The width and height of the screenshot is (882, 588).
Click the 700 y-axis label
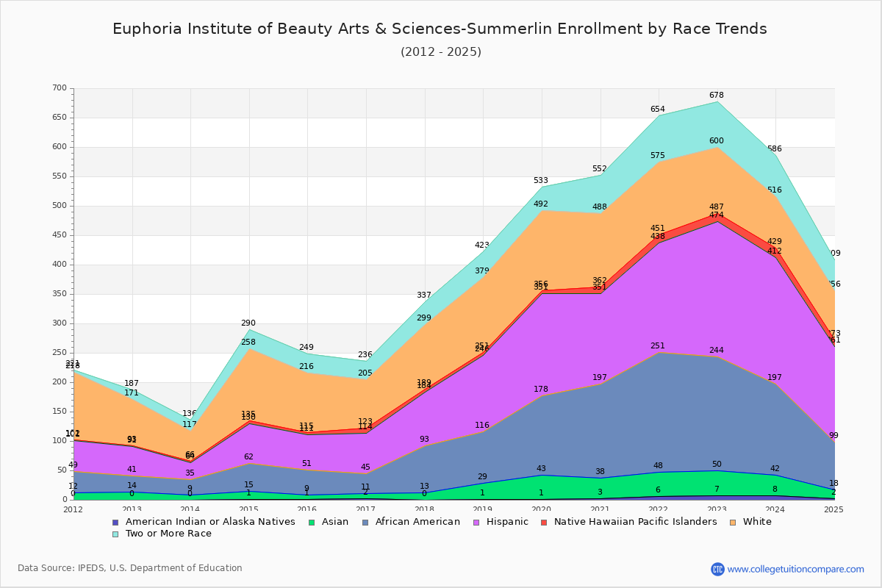tap(60, 88)
